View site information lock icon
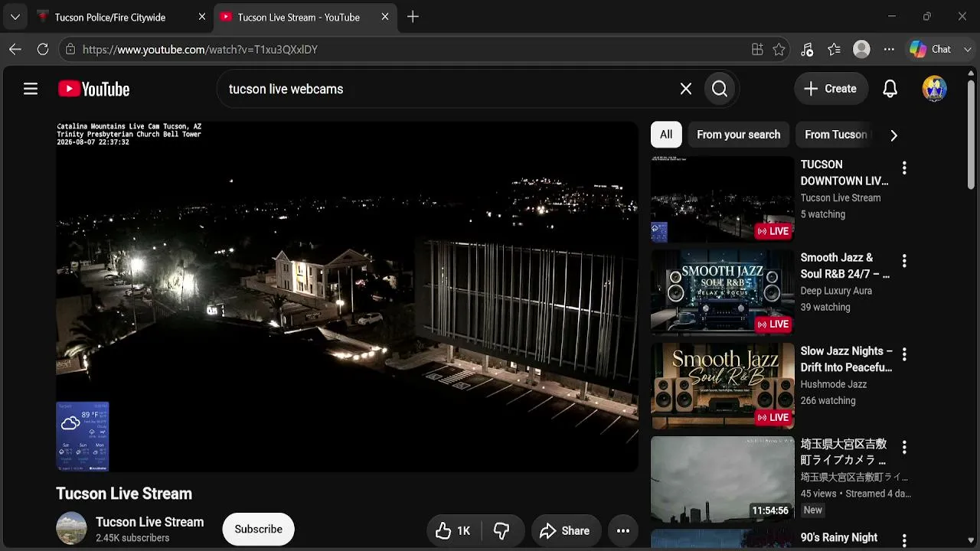Viewport: 980px width, 551px height. pos(70,49)
